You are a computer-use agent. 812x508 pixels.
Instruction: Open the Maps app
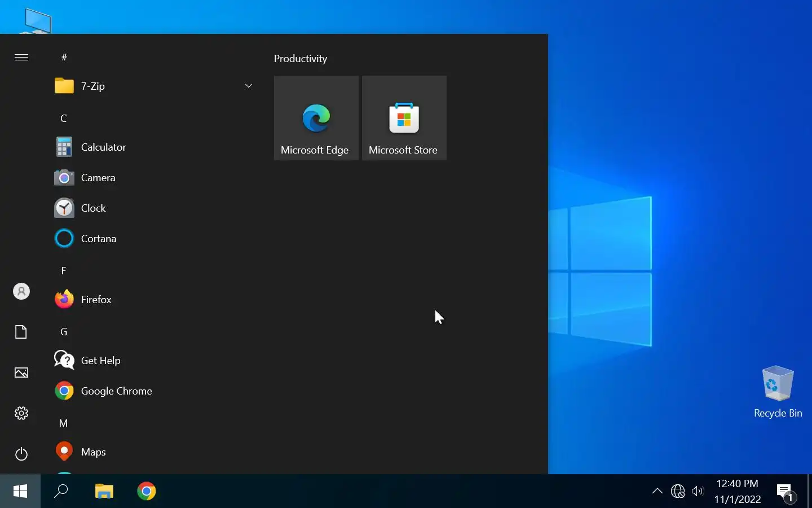point(153,452)
